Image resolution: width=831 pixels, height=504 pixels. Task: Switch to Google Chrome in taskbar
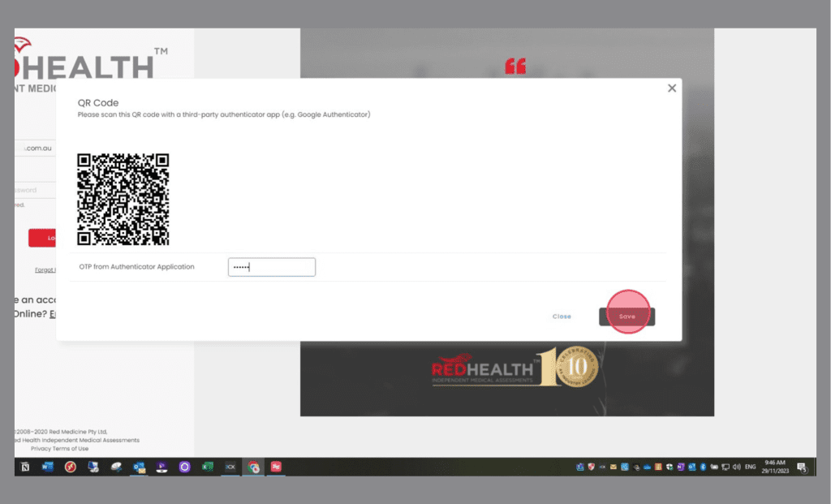[254, 467]
